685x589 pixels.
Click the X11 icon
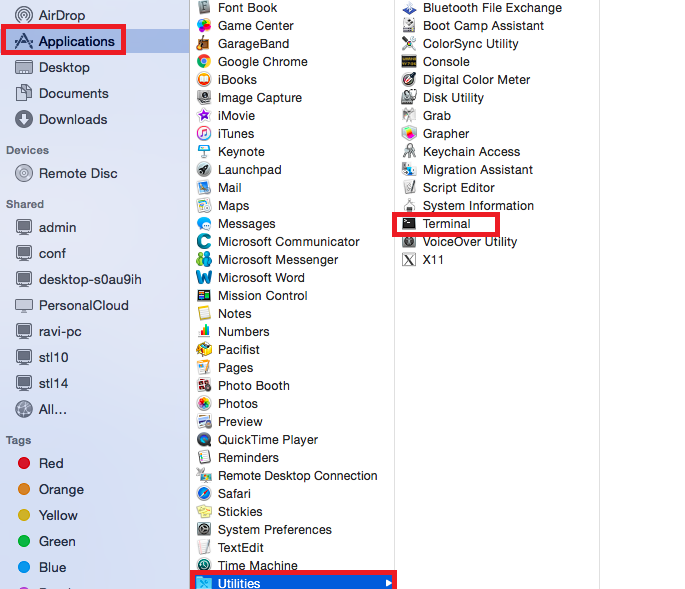(x=409, y=260)
